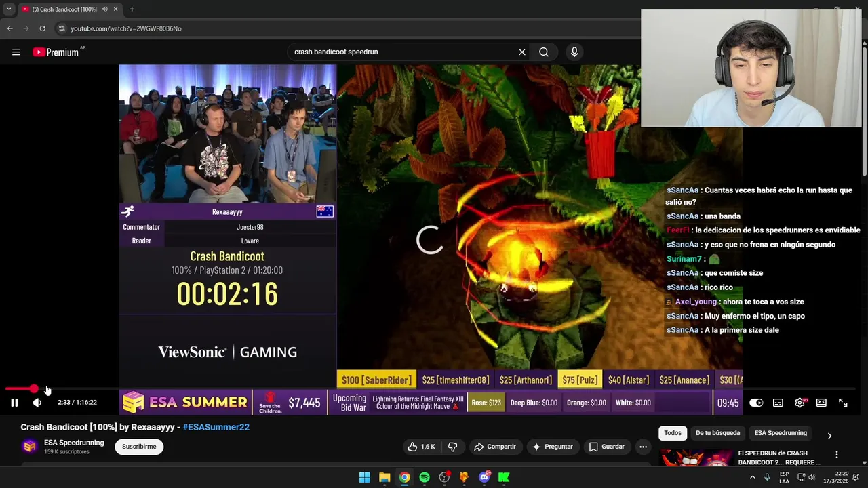The width and height of the screenshot is (868, 488).
Task: Open Discord from taskbar
Action: click(484, 477)
